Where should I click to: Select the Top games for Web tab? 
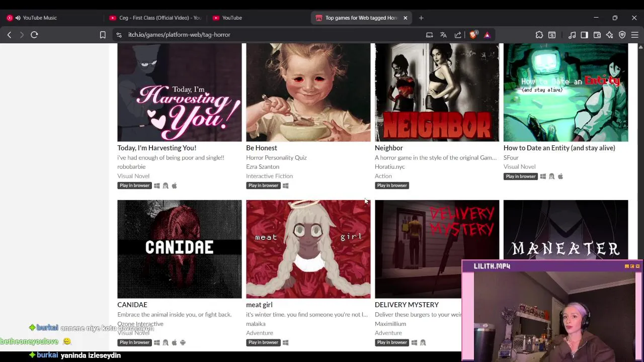click(x=361, y=18)
